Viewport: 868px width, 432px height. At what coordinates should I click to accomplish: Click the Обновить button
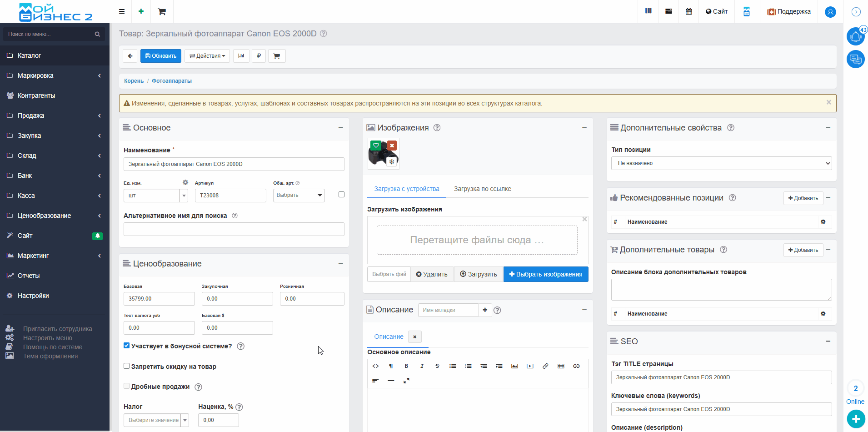(161, 56)
